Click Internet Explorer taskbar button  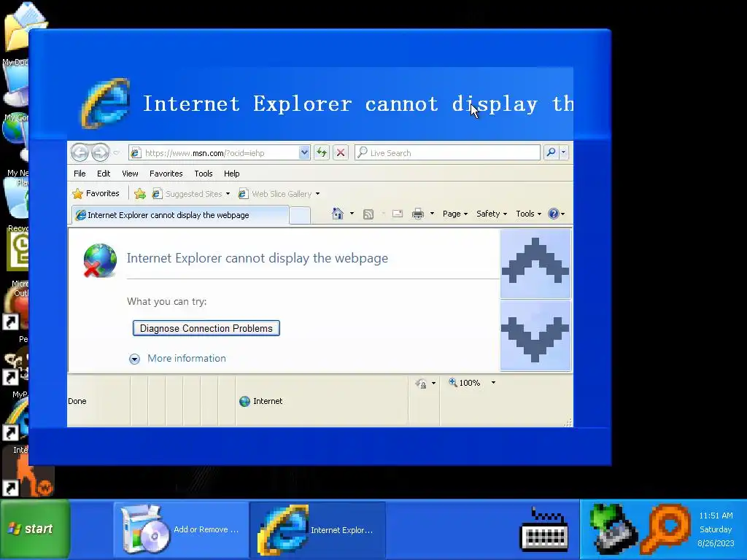coord(318,529)
